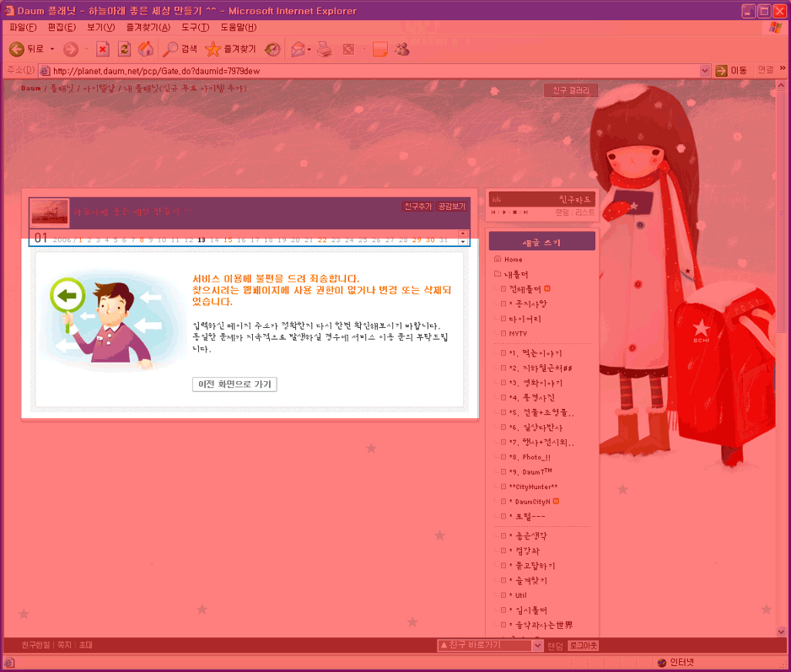Click calendar strip down arrow
Image resolution: width=791 pixels, height=672 pixels.
coord(462,242)
